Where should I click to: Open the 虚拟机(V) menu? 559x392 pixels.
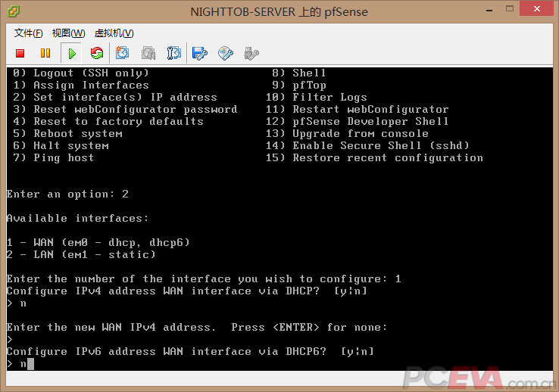[x=114, y=33]
